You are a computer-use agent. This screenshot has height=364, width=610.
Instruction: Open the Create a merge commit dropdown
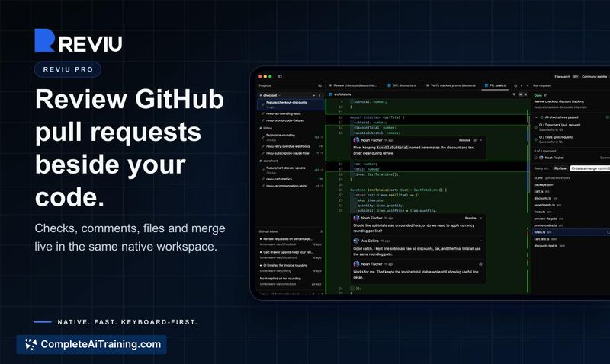(x=589, y=168)
